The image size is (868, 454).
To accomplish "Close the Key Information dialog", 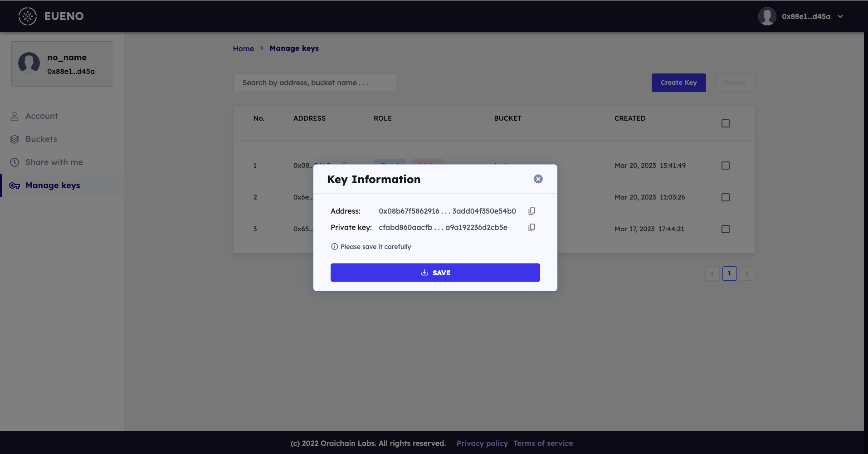I will click(x=538, y=179).
